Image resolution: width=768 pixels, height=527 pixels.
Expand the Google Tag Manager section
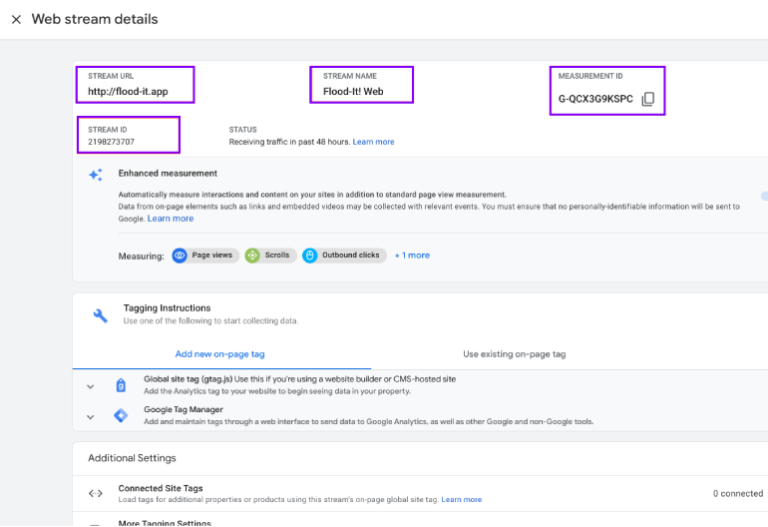point(91,417)
